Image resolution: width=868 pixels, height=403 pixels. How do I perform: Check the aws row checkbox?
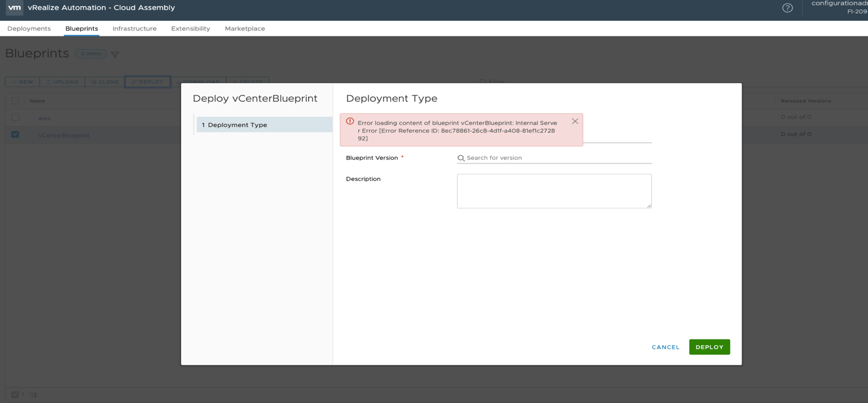(x=15, y=118)
